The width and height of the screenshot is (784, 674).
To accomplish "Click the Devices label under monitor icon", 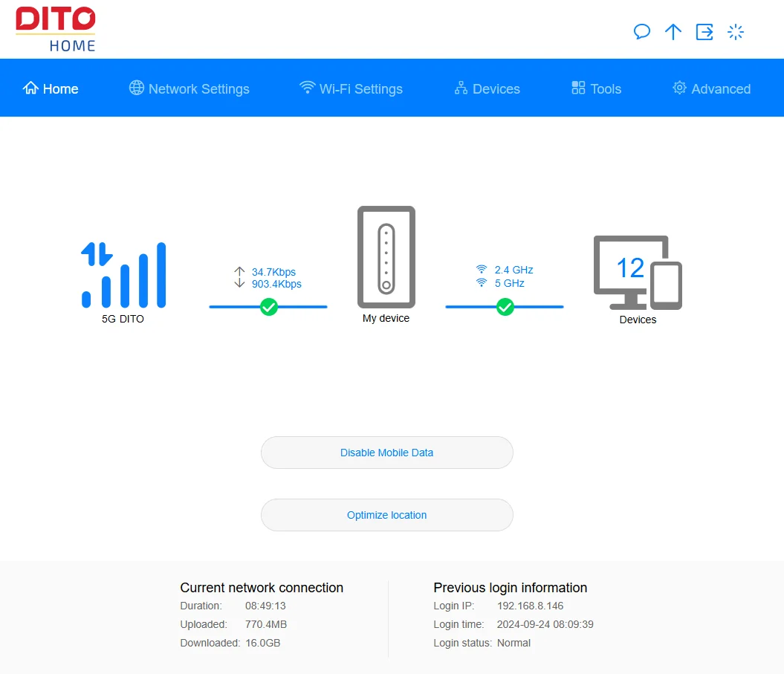I will pyautogui.click(x=638, y=320).
